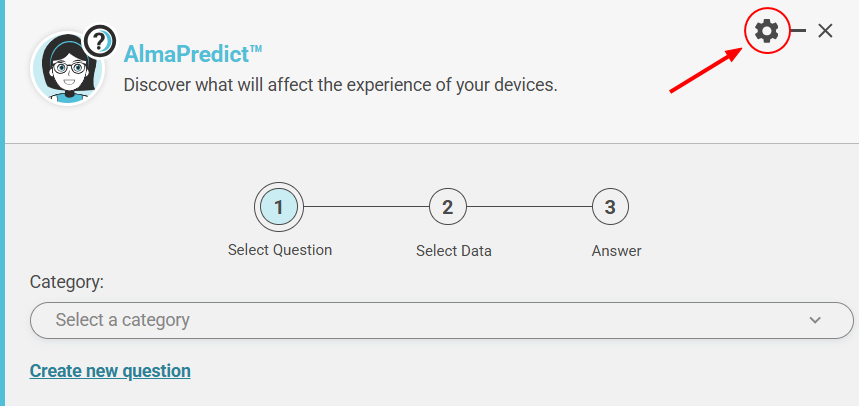Click the Alma avatar picture
The image size is (859, 406).
coord(66,69)
